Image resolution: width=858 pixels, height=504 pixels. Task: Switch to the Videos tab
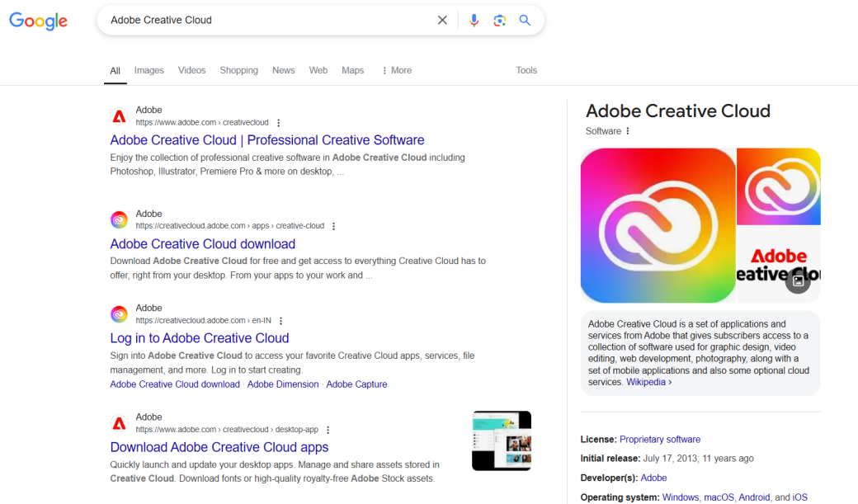[191, 70]
